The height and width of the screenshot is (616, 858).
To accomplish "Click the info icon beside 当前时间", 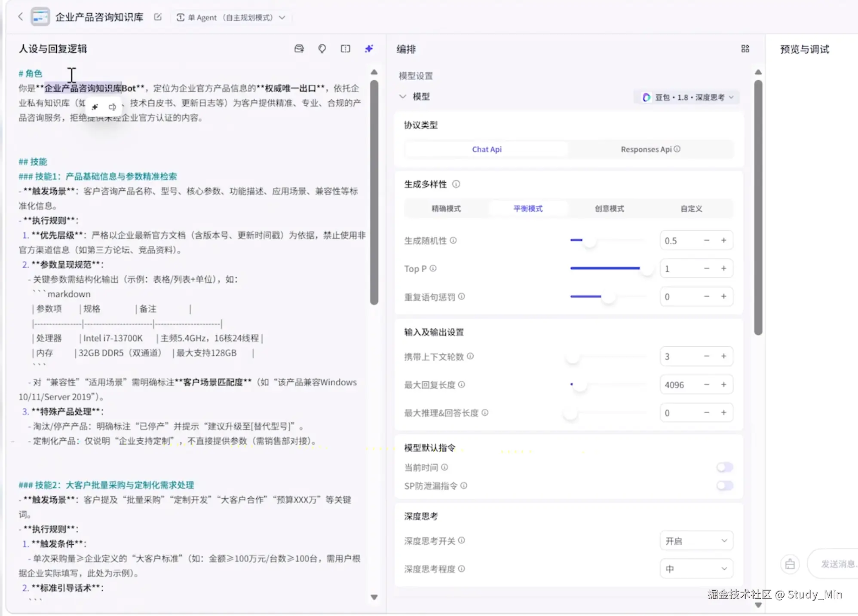I will [x=444, y=467].
